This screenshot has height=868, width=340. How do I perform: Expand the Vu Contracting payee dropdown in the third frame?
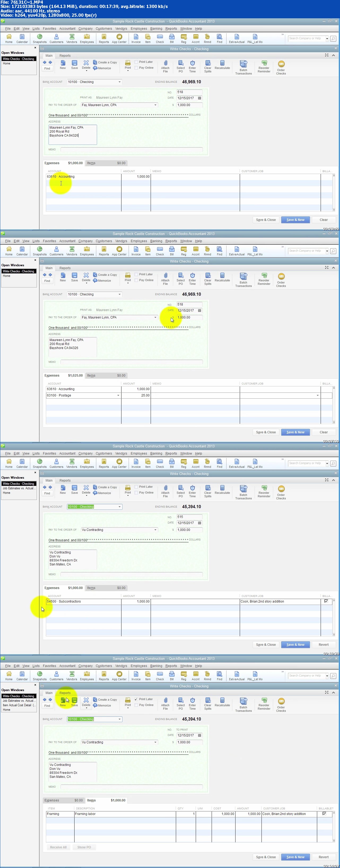click(x=155, y=530)
